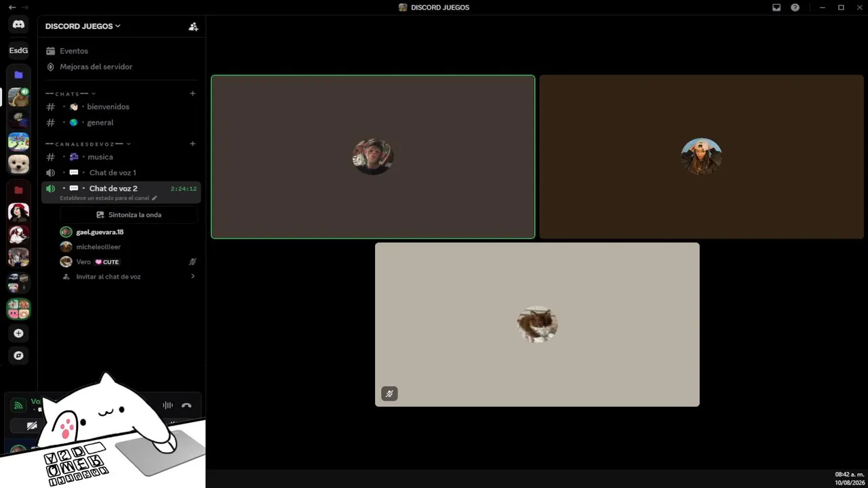Open the general text channel
This screenshot has height=488, width=868.
(121, 123)
